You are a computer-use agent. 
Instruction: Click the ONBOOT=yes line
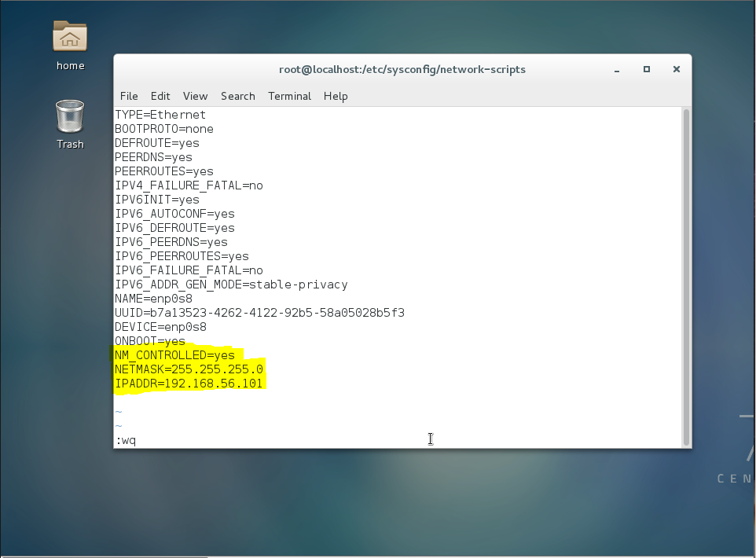click(x=150, y=341)
